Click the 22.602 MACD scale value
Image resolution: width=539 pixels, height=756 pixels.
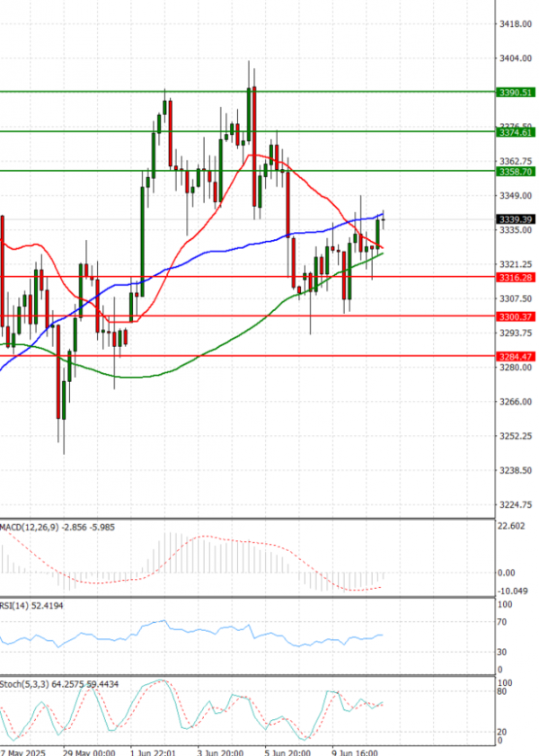point(514,527)
